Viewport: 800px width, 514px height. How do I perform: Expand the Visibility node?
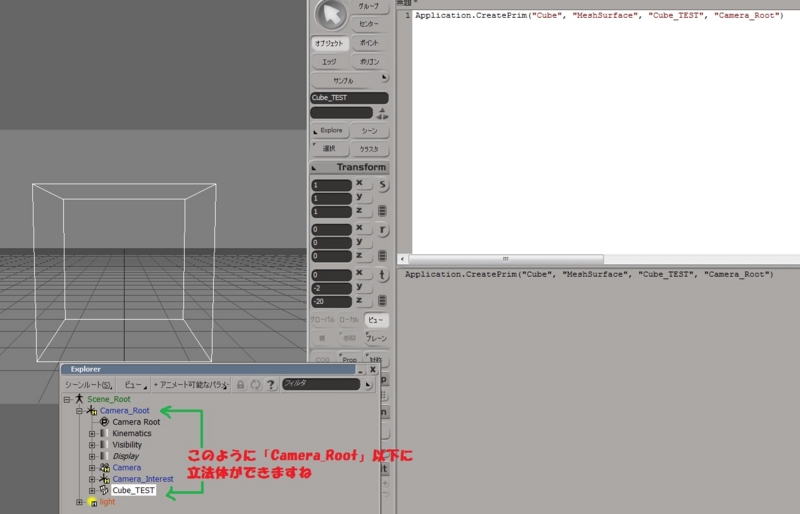tap(92, 445)
